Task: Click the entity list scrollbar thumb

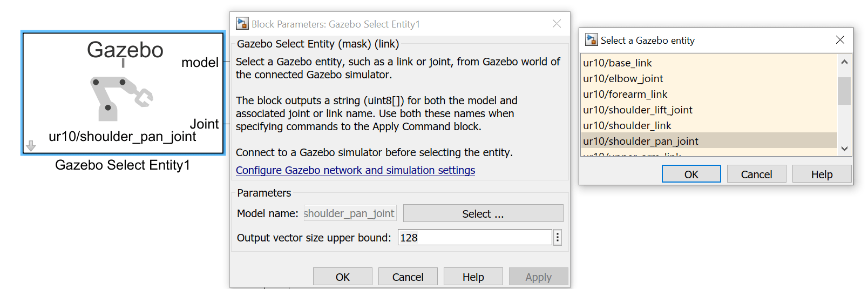Action: point(844,91)
